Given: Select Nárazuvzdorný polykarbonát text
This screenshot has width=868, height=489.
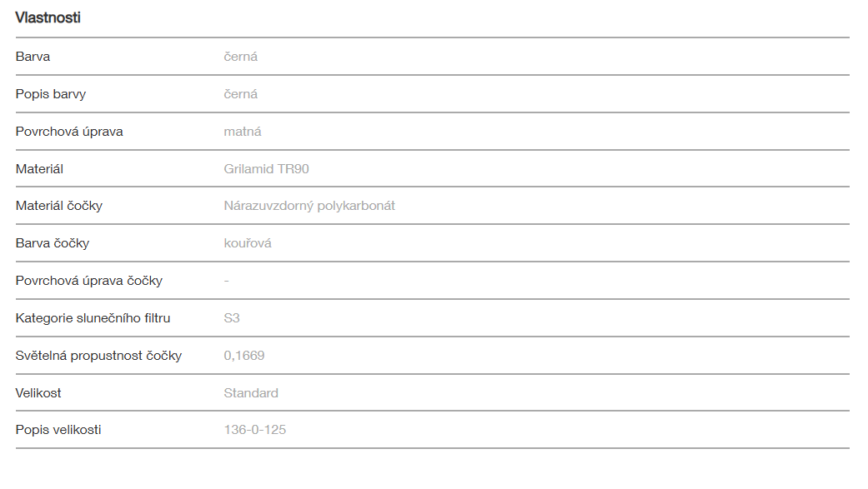Looking at the screenshot, I should 309,206.
